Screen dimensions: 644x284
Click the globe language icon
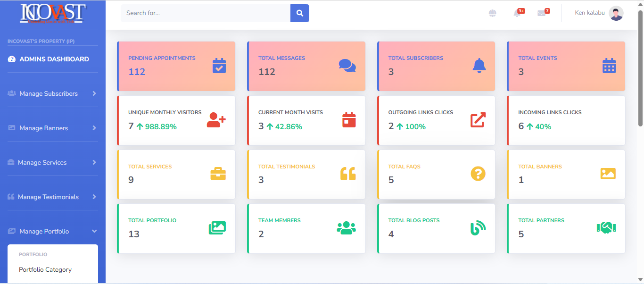pyautogui.click(x=493, y=13)
